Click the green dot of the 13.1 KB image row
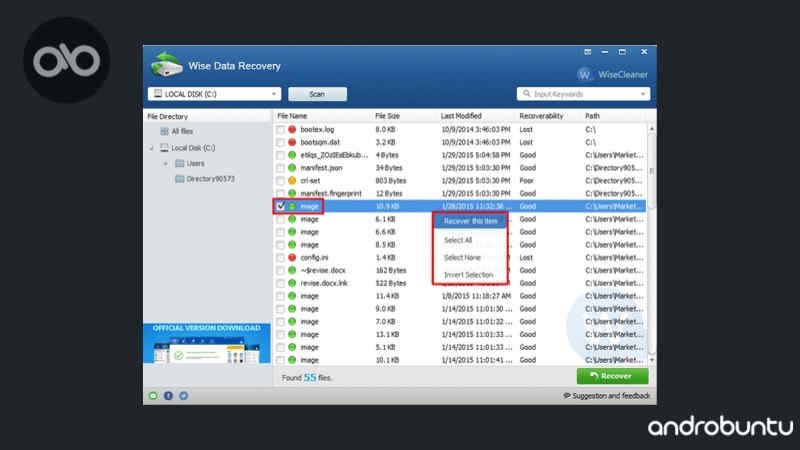The image size is (800, 450). 292,335
